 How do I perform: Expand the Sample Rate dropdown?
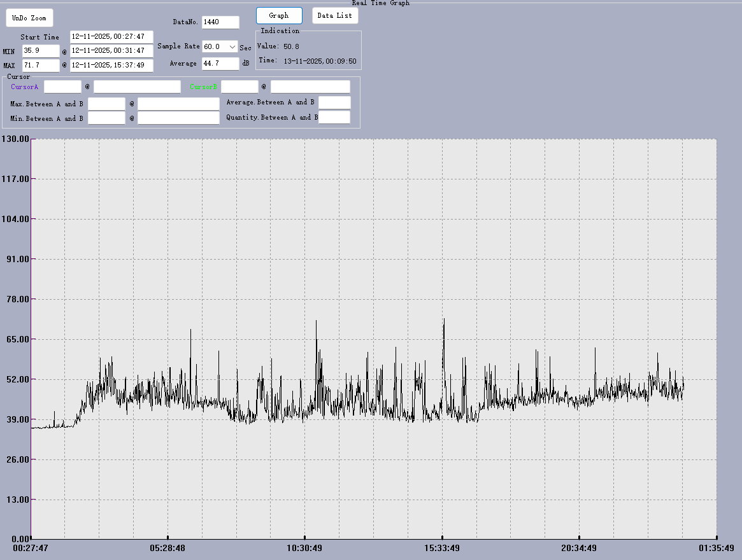(232, 47)
